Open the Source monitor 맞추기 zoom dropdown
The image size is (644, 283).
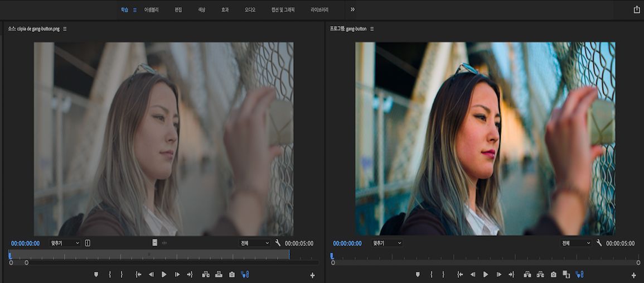(x=65, y=243)
